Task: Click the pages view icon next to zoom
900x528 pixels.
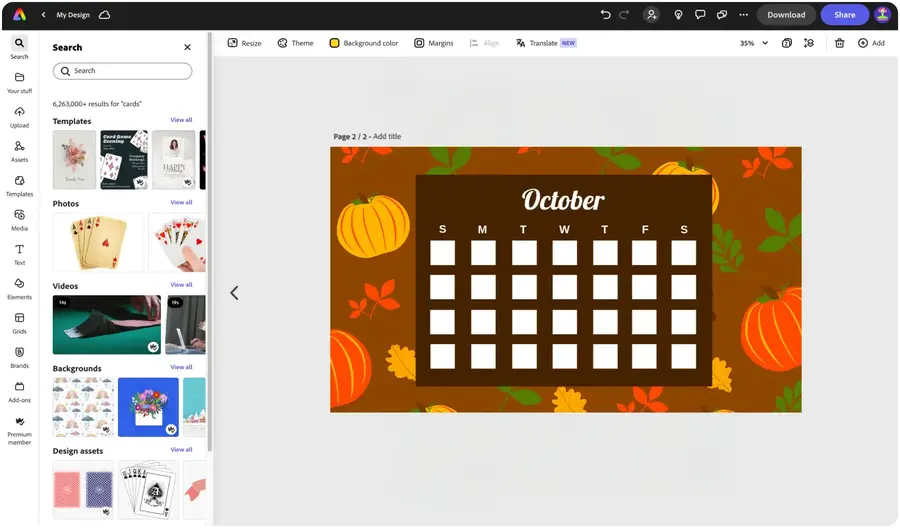Action: point(787,43)
